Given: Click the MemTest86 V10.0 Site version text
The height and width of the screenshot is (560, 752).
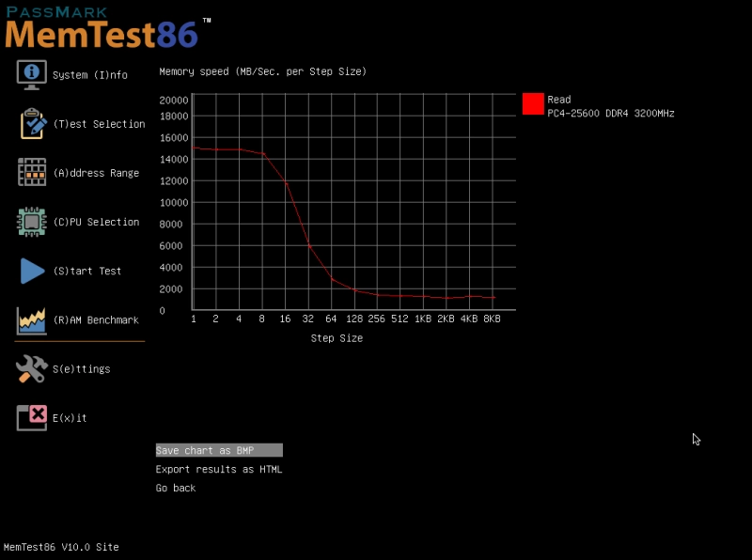Looking at the screenshot, I should 61,547.
